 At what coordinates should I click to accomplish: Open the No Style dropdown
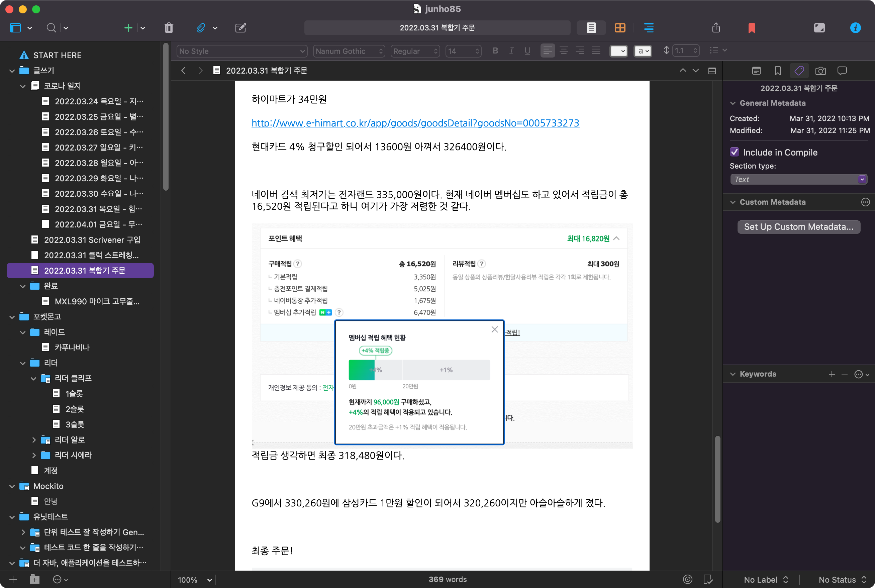pos(242,51)
